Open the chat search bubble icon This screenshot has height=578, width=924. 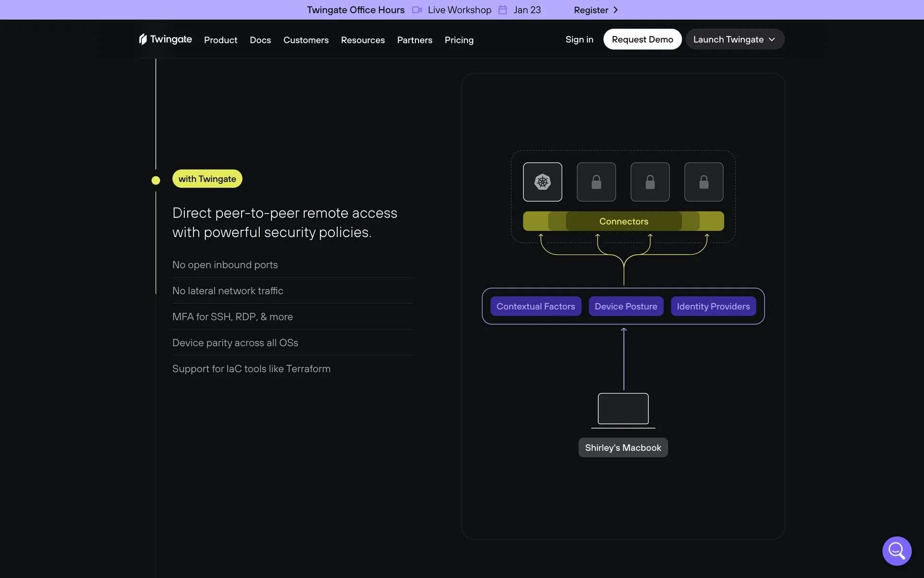pos(897,551)
